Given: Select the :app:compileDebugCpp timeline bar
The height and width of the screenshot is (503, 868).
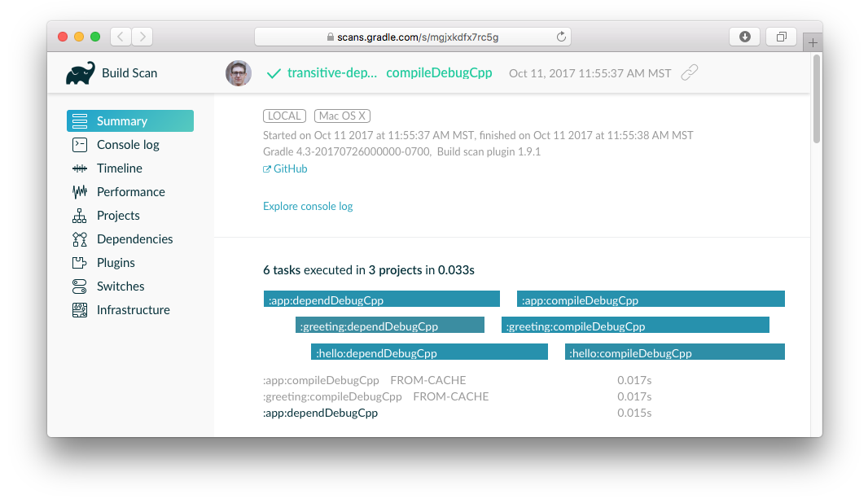Looking at the screenshot, I should 651,299.
